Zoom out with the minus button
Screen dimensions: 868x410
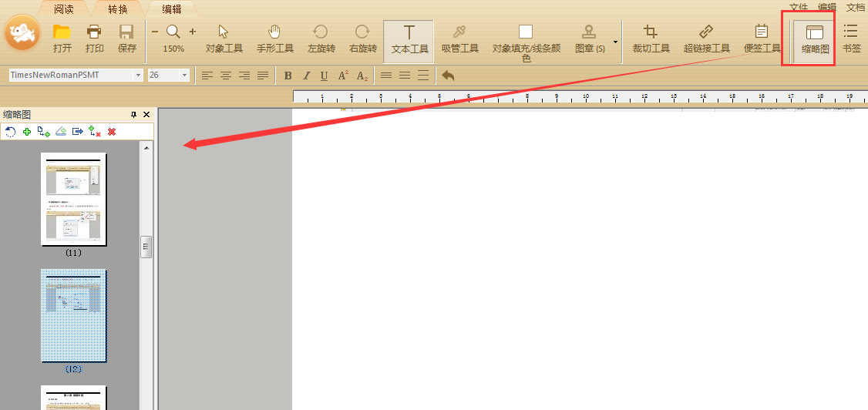155,32
